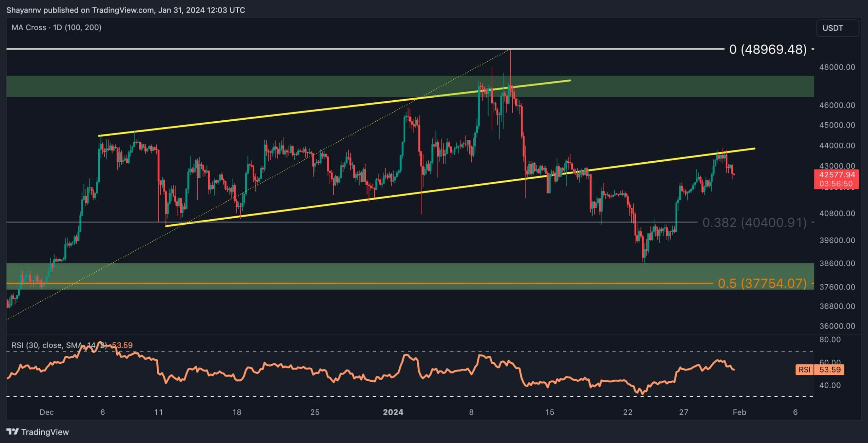868x443 pixels.
Task: Click the TradingView logo icon
Action: [x=13, y=431]
